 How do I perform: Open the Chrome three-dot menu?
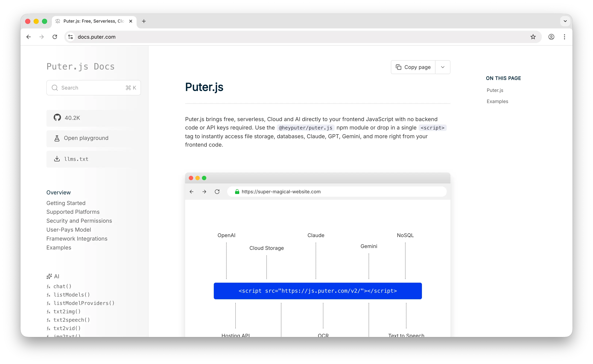point(565,37)
